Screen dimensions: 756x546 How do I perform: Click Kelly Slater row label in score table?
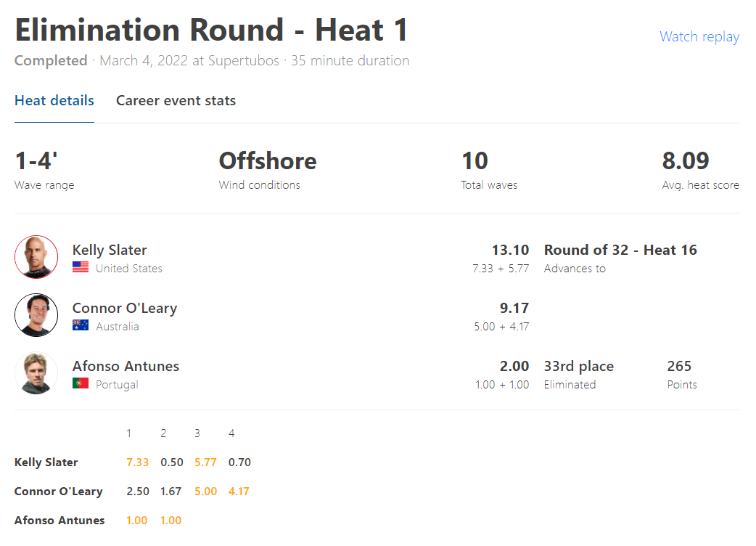pos(46,462)
